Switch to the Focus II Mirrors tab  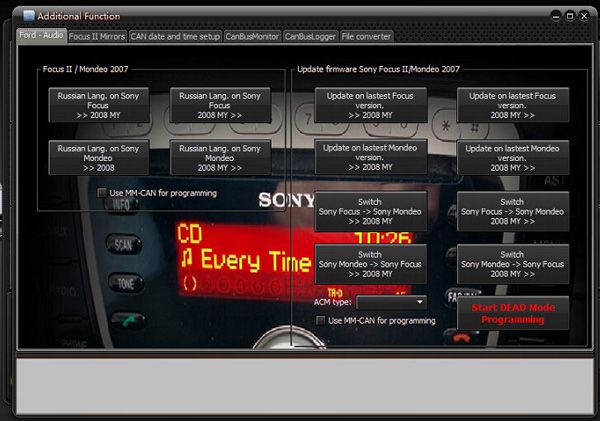[x=97, y=36]
